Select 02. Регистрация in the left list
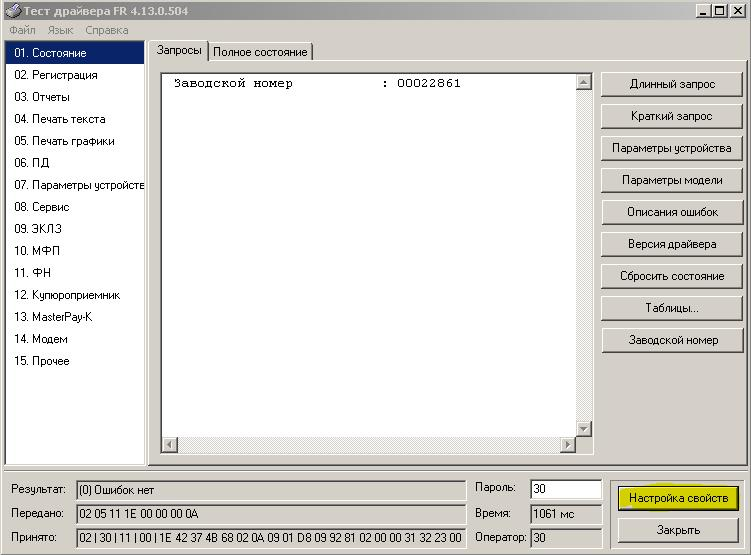Image resolution: width=751 pixels, height=555 pixels. click(x=56, y=75)
